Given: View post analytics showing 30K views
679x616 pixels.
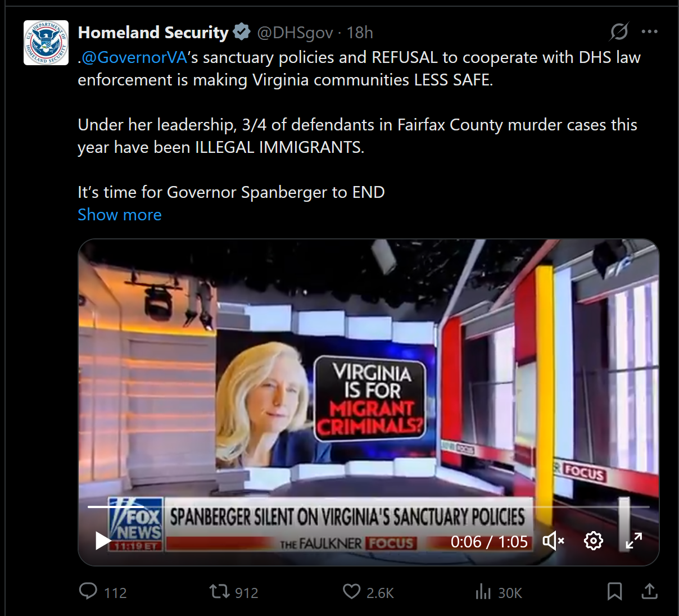Looking at the screenshot, I should click(483, 591).
